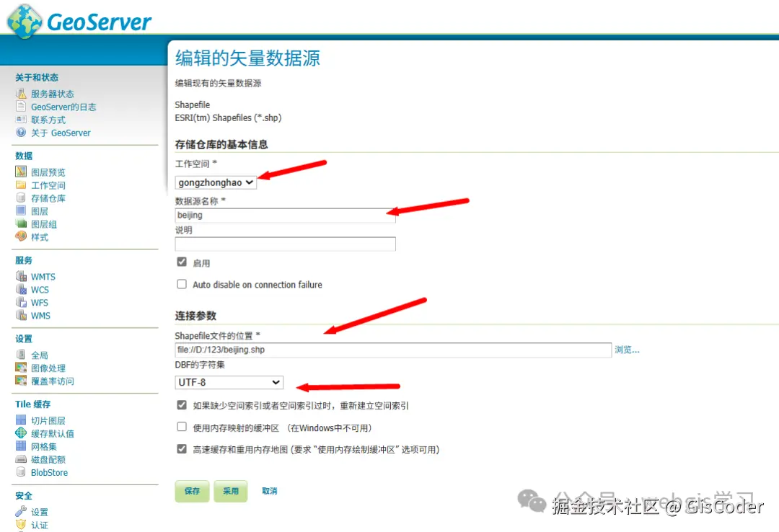Open the 磁盘配额 link
This screenshot has width=779, height=532.
click(x=48, y=459)
